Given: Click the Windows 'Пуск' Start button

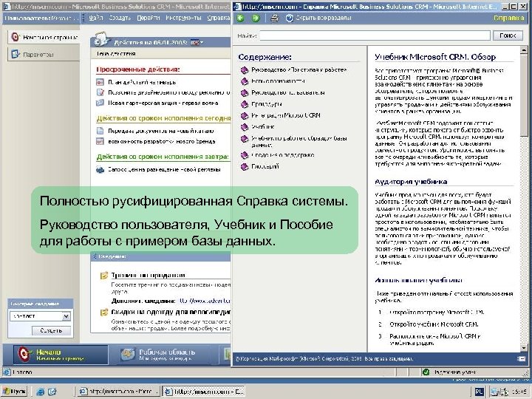Looking at the screenshot, I should tap(15, 391).
